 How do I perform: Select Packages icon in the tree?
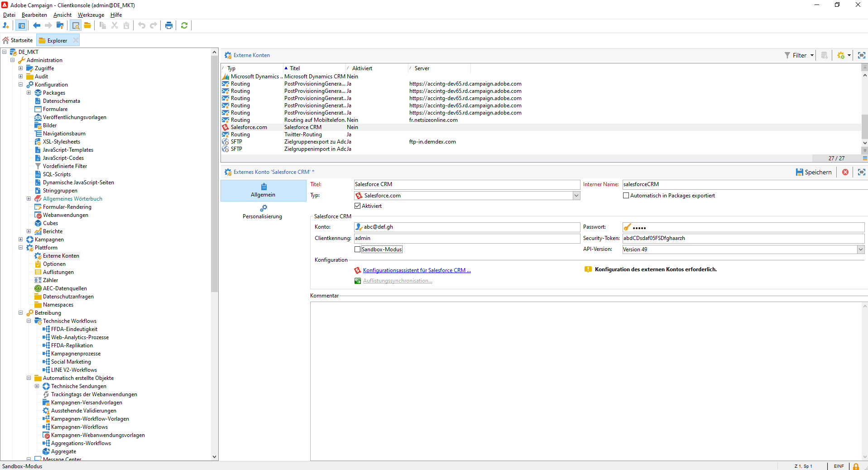pos(38,93)
